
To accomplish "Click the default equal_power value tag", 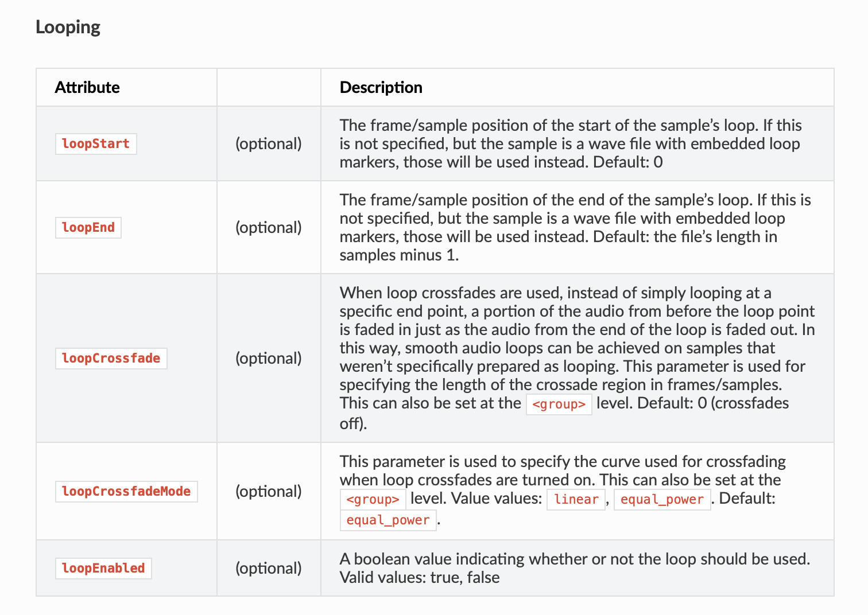I will [388, 520].
